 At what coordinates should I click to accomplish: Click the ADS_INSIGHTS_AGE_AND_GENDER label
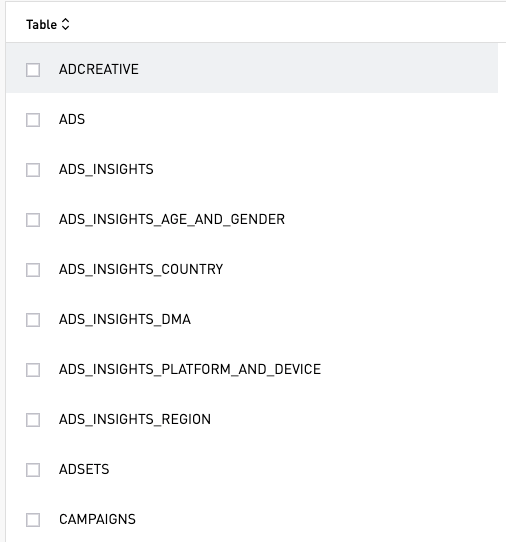click(172, 219)
